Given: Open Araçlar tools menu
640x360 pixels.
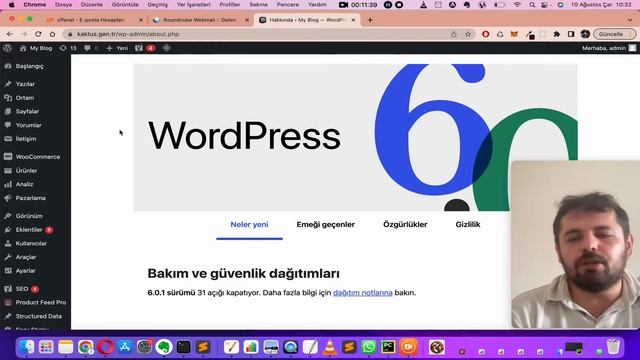Looking at the screenshot, I should point(26,257).
